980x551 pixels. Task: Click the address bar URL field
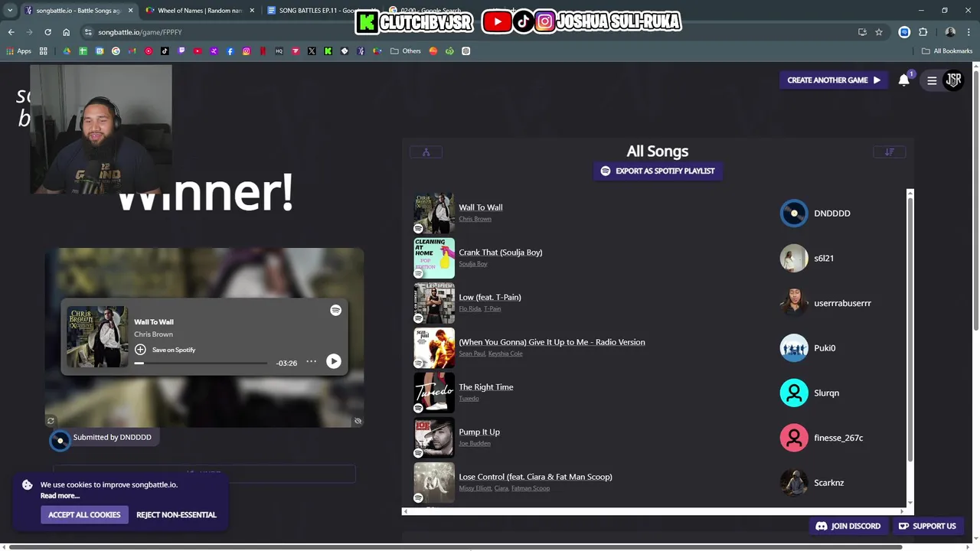click(467, 32)
